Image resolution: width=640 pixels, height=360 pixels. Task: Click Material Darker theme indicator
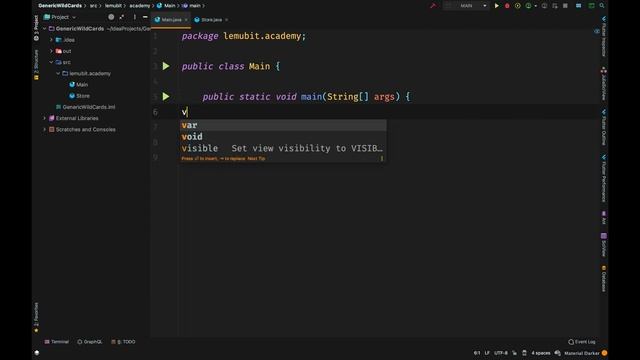[582, 353]
